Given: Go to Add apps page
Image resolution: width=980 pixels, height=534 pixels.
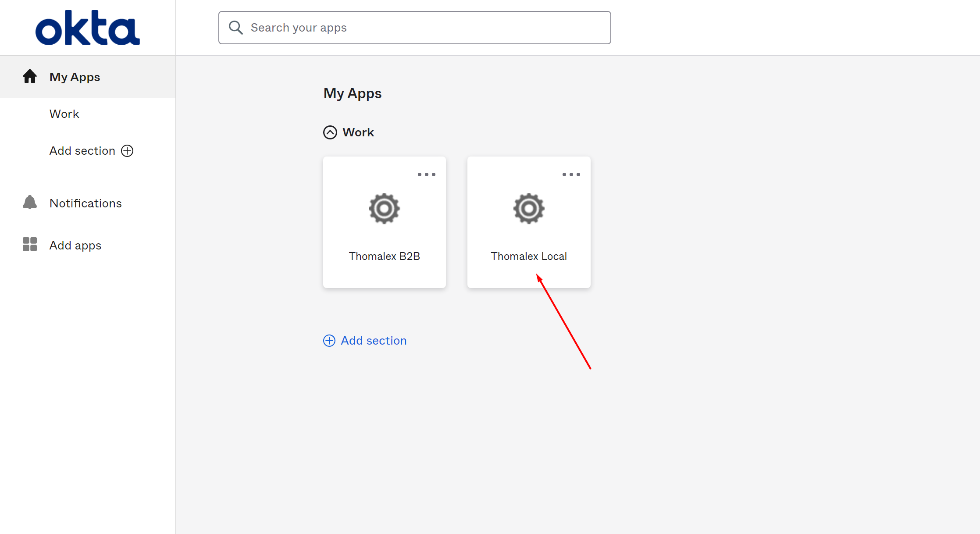Looking at the screenshot, I should coord(75,246).
